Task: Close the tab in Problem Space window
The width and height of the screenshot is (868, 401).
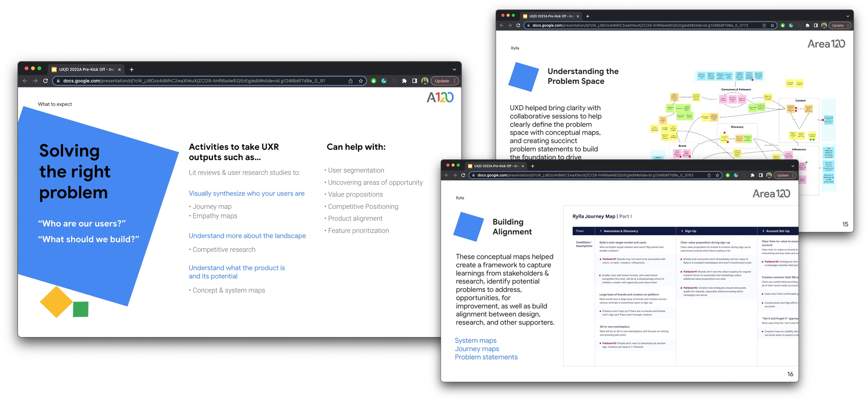Action: coord(578,16)
